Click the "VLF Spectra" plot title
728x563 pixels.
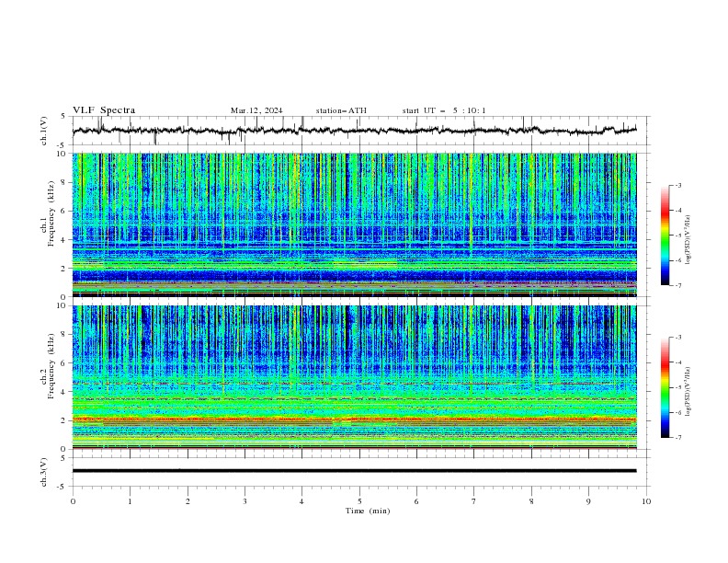pos(104,110)
